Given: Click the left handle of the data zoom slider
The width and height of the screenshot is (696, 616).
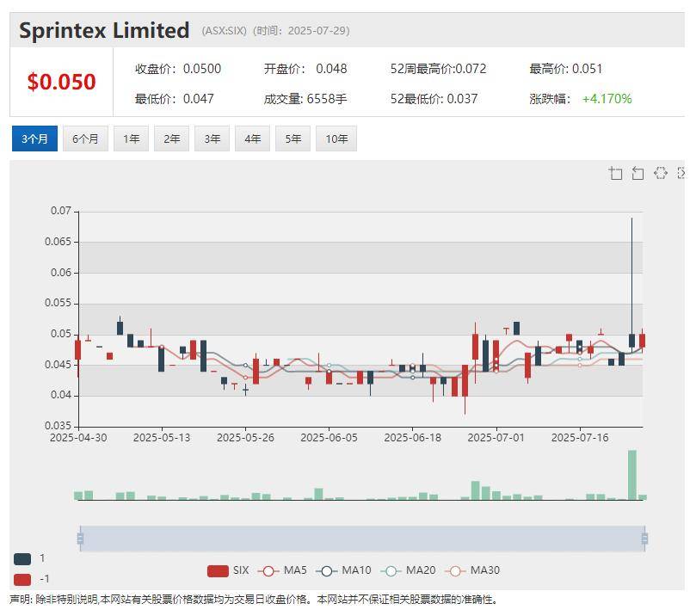Looking at the screenshot, I should [80, 539].
